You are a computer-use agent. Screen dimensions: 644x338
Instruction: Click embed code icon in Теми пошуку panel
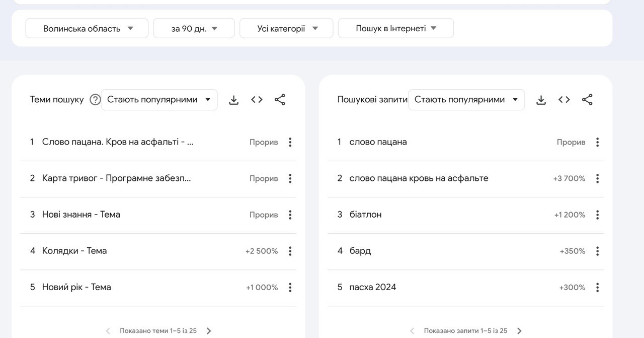click(257, 100)
